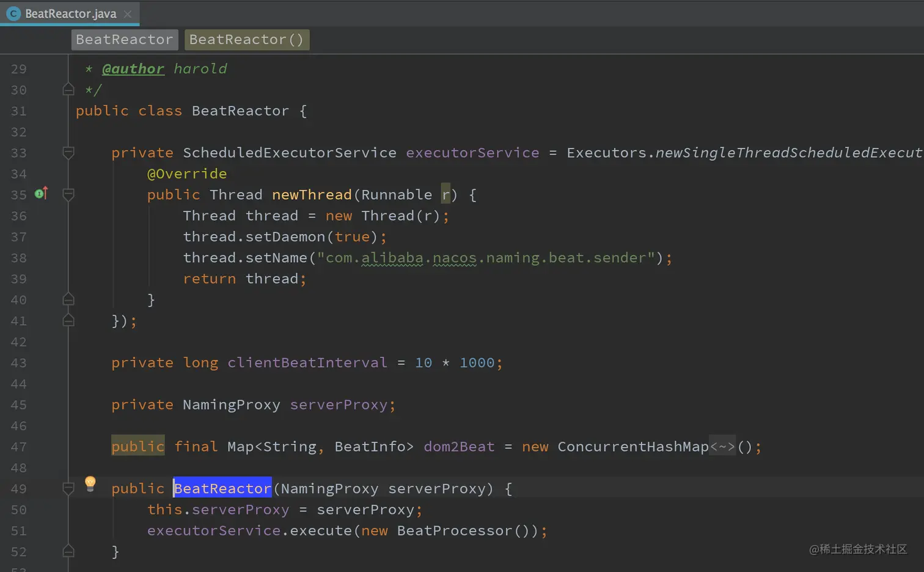Viewport: 924px width, 572px height.
Task: Click NamingProxy parameter type on line 49
Action: 329,489
